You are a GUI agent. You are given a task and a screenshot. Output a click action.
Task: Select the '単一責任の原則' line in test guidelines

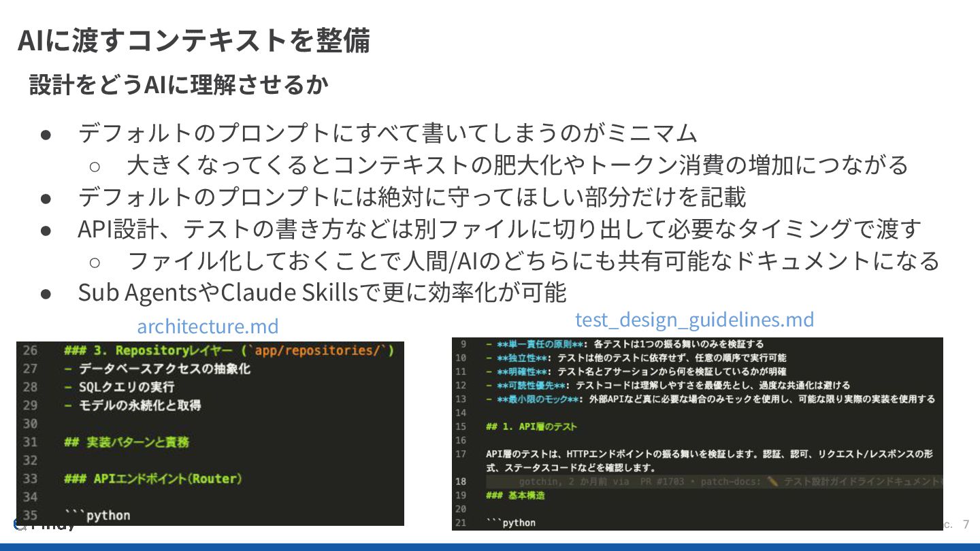click(x=625, y=344)
